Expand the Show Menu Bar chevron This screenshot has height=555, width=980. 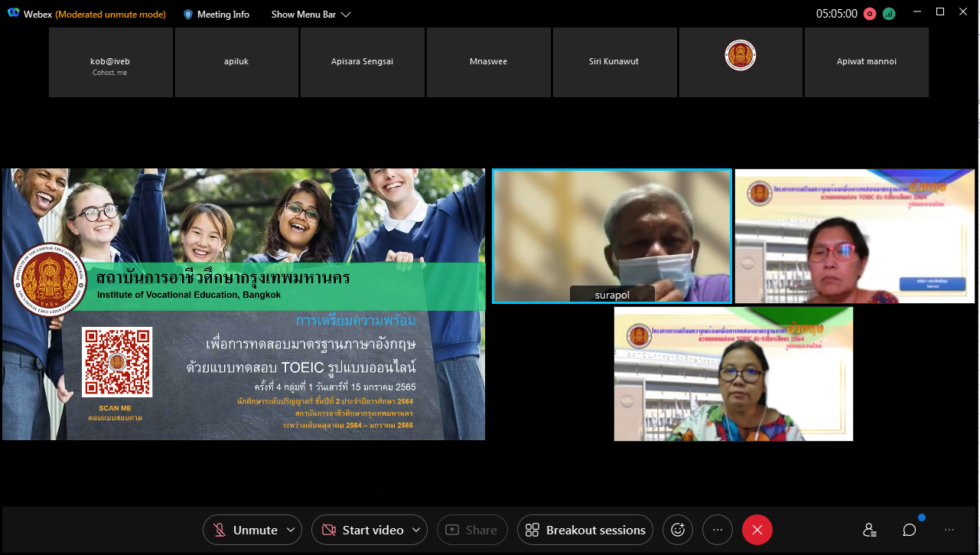click(x=346, y=15)
